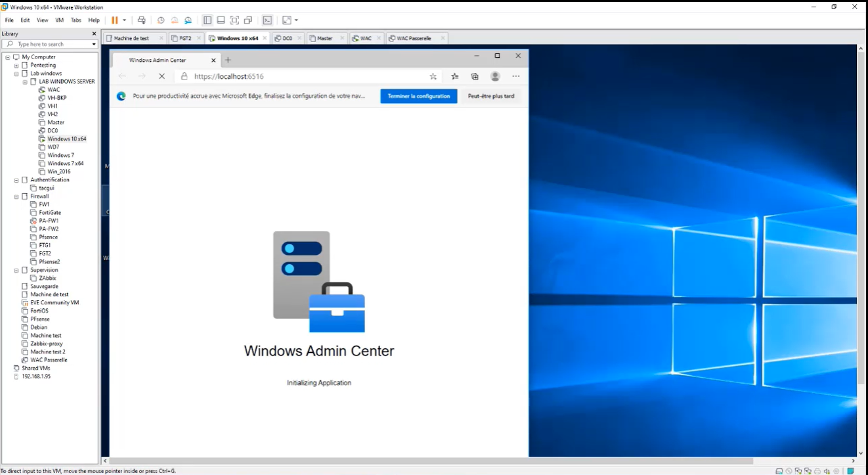Expand the Firewall group in the library
Image resolution: width=868 pixels, height=475 pixels.
[x=16, y=196]
